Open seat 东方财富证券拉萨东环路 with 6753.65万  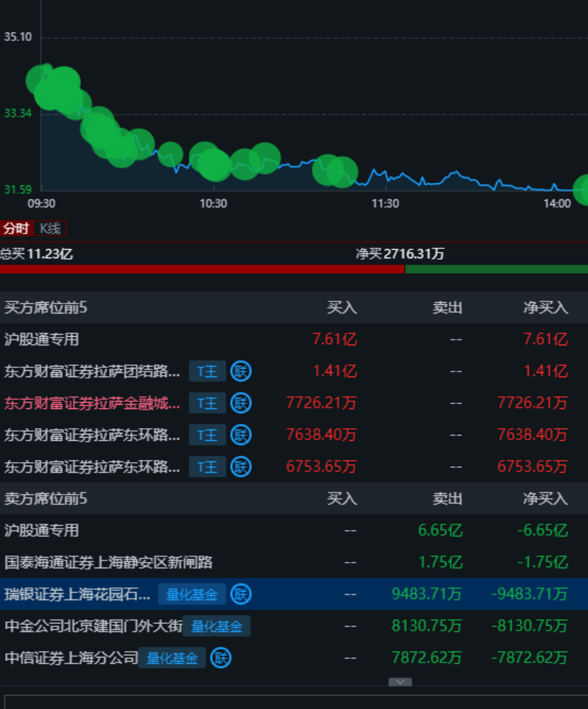click(92, 466)
